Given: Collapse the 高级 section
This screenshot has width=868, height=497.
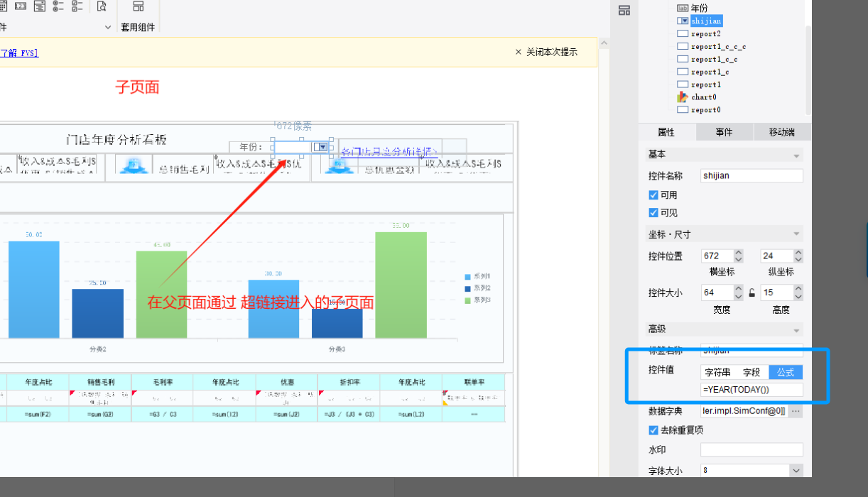Looking at the screenshot, I should click(797, 330).
